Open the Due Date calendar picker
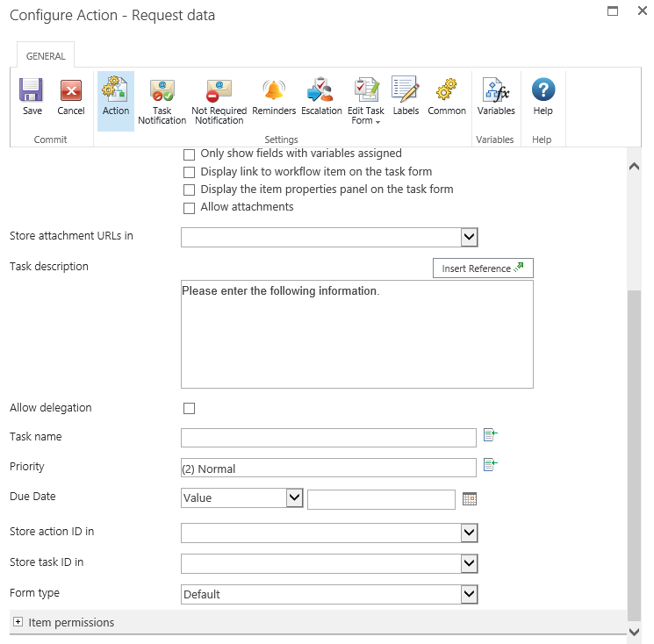Viewport: 654px width, 644px height. coord(470,498)
